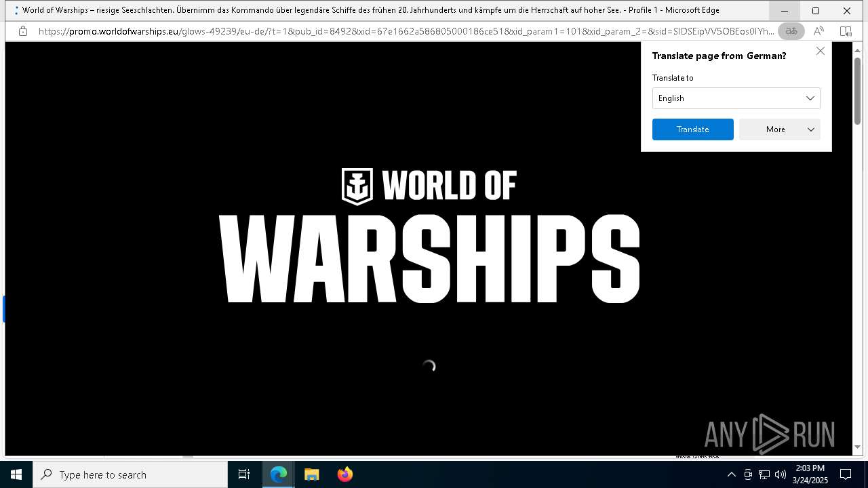Screen dimensions: 868x488
Task: View site information lock icon
Action: pos(23,31)
